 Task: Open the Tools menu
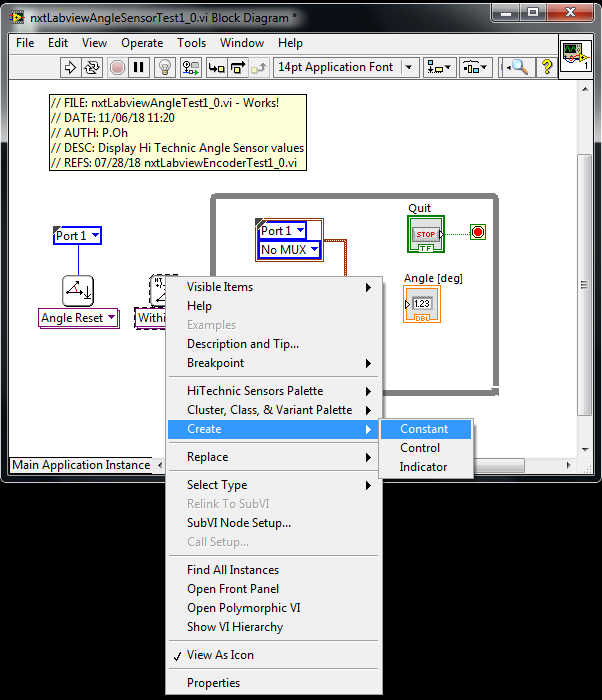click(191, 43)
